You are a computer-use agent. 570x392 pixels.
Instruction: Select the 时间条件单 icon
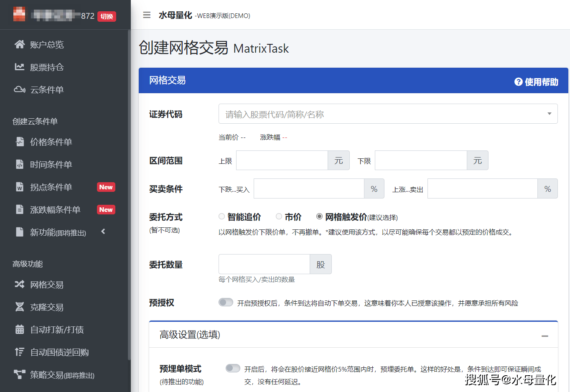coord(20,164)
